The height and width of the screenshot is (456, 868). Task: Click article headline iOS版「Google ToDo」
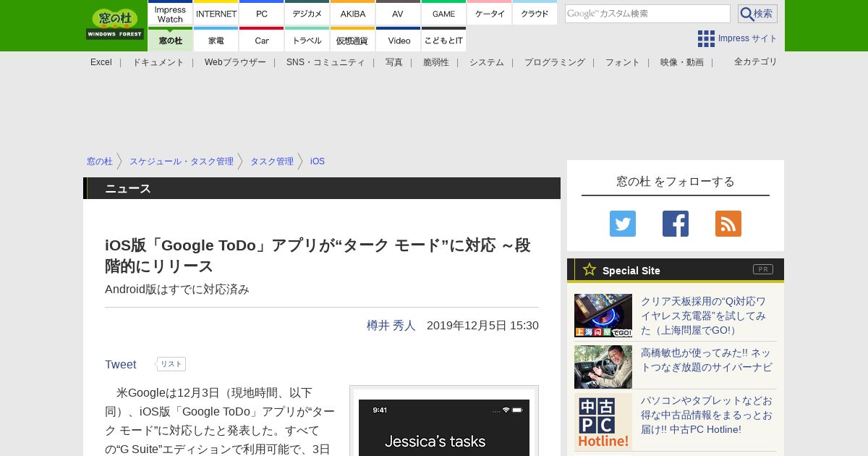click(x=318, y=256)
